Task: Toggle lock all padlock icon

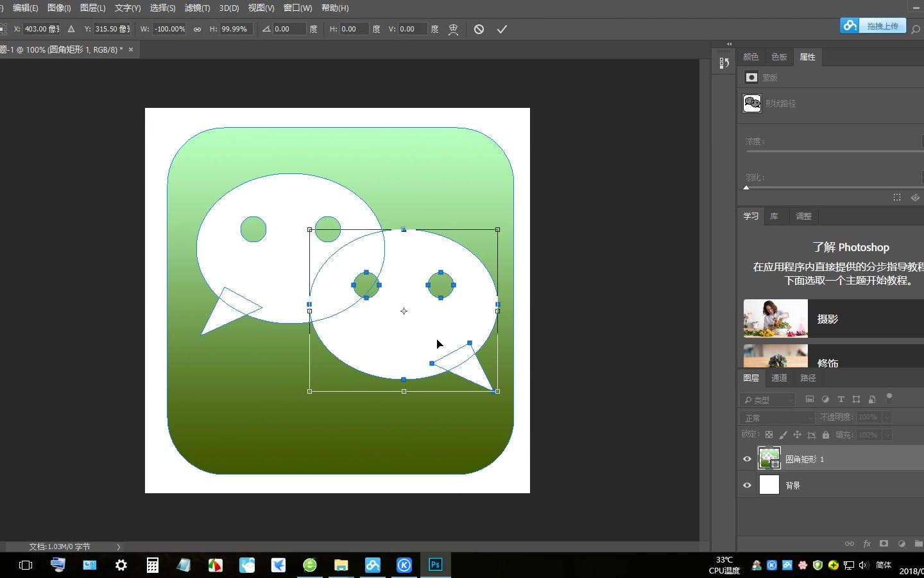Action: (x=826, y=435)
